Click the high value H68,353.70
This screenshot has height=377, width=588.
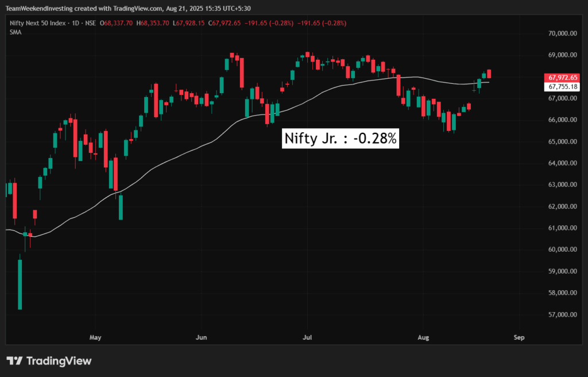pyautogui.click(x=153, y=24)
